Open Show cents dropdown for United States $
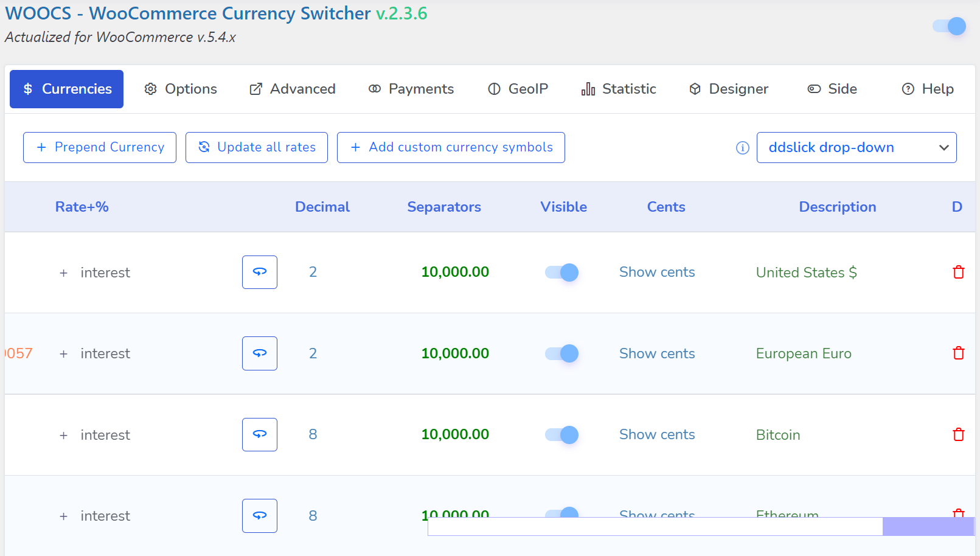980x556 pixels. tap(657, 272)
